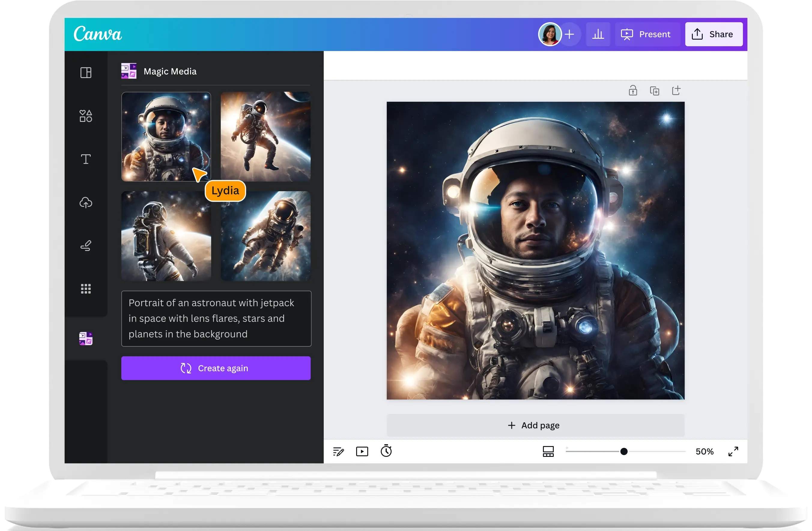The image size is (812, 531).
Task: Select the Draw tool icon
Action: (86, 246)
